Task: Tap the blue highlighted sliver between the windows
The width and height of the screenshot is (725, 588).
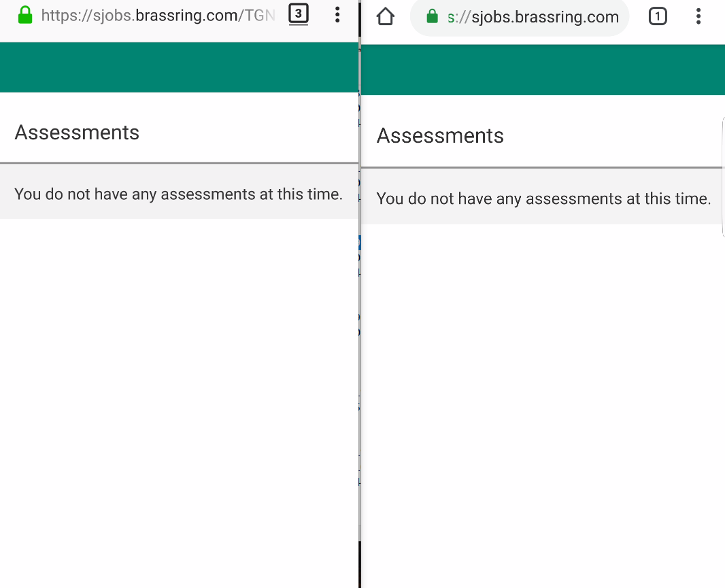Action: 358,243
